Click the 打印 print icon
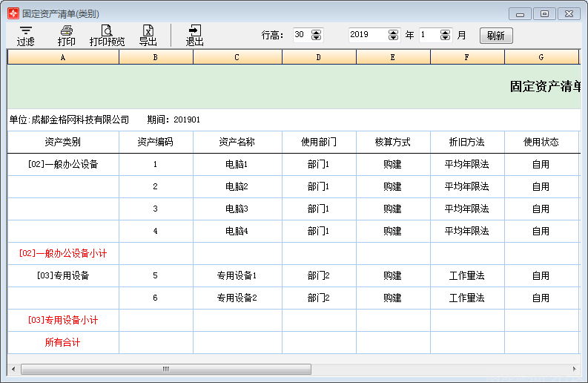 (x=66, y=35)
